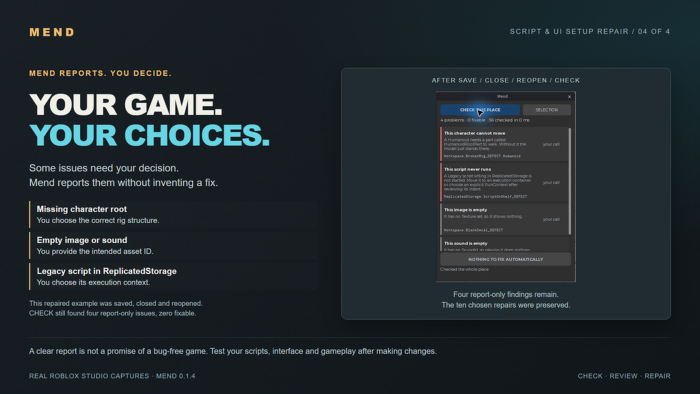Click 'your call' beside character cannot move
This screenshot has width=700, height=394.
pyautogui.click(x=551, y=144)
